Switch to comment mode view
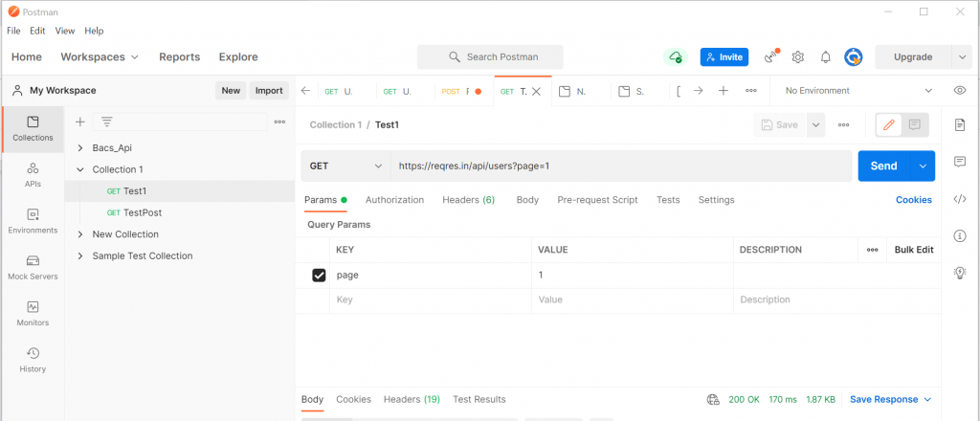This screenshot has width=980, height=421. tap(914, 125)
